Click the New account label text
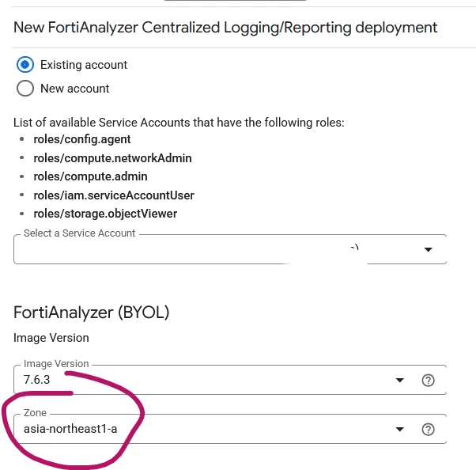 74,89
